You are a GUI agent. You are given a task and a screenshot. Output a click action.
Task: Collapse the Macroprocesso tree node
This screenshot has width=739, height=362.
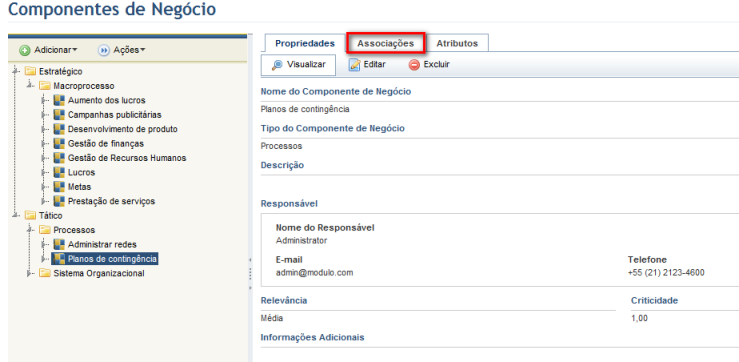31,86
